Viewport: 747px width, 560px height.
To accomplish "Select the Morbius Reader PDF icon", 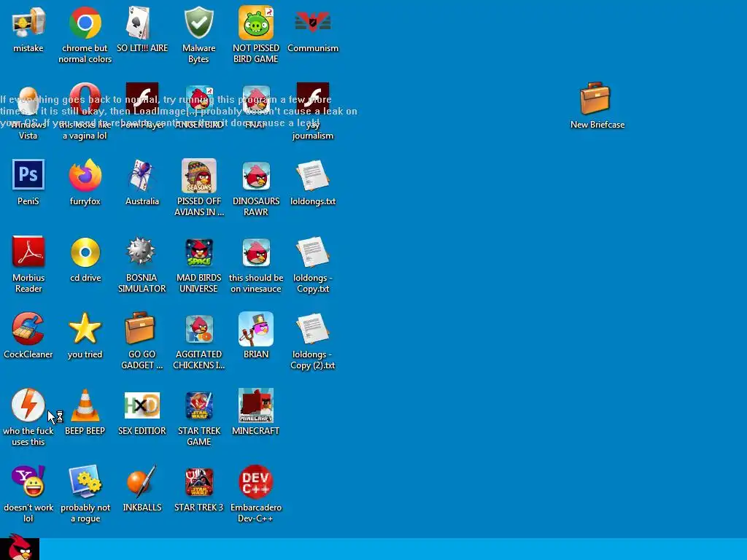I will pyautogui.click(x=28, y=252).
